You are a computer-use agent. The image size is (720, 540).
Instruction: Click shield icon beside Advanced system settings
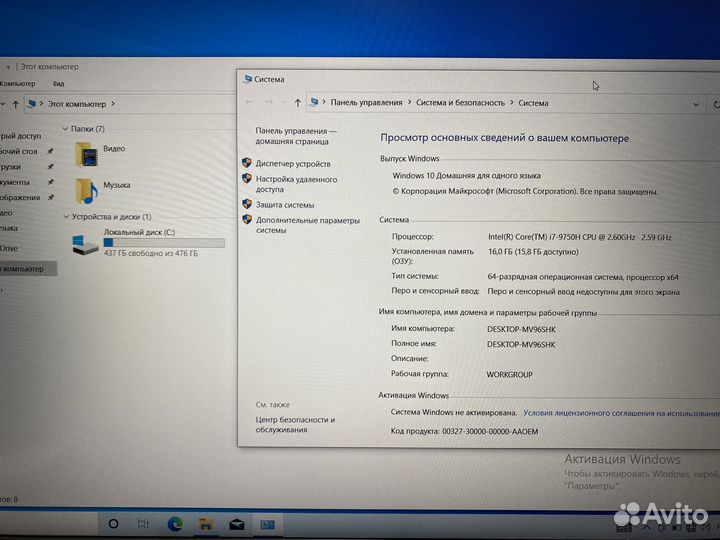pos(247,219)
